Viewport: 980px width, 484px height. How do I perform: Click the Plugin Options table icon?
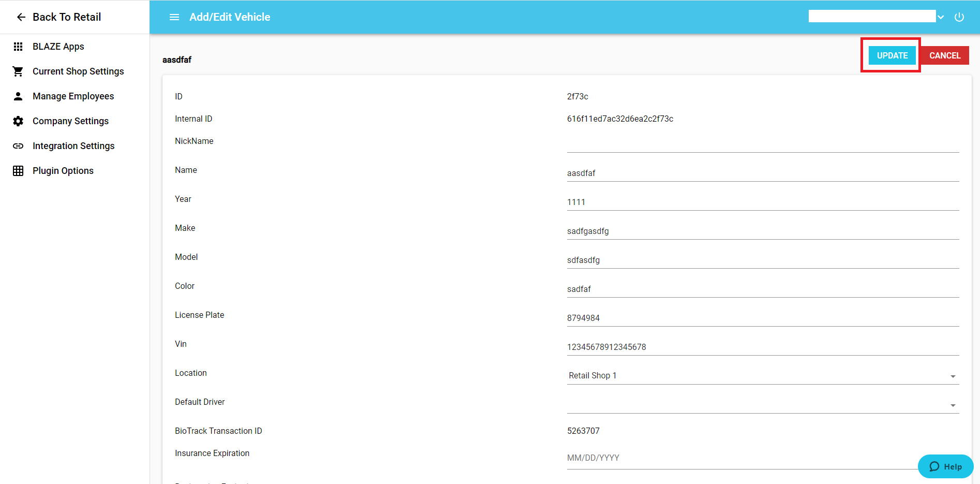click(x=18, y=171)
